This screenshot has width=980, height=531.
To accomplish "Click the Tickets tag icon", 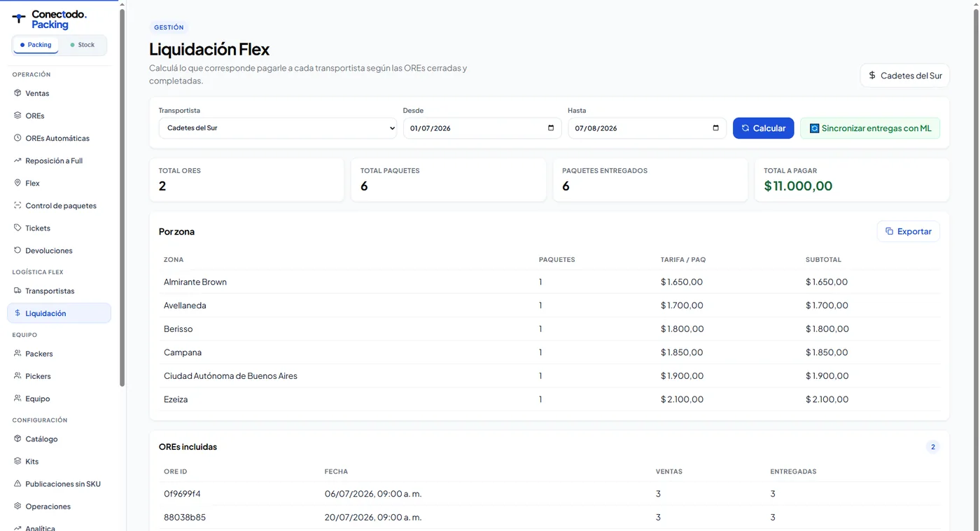I will click(x=17, y=228).
